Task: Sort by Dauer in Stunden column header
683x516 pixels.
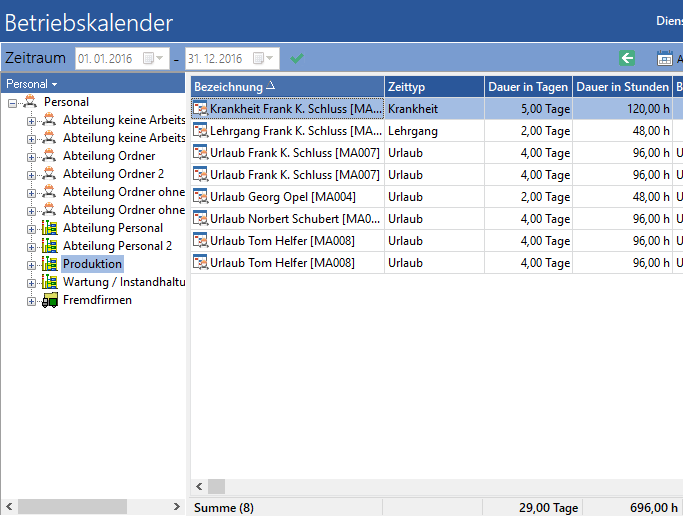Action: tap(622, 87)
